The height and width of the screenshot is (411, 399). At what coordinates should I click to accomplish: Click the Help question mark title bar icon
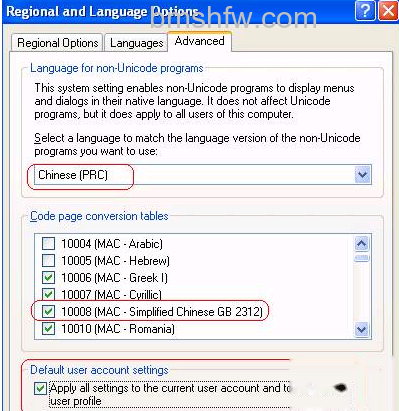[365, 11]
